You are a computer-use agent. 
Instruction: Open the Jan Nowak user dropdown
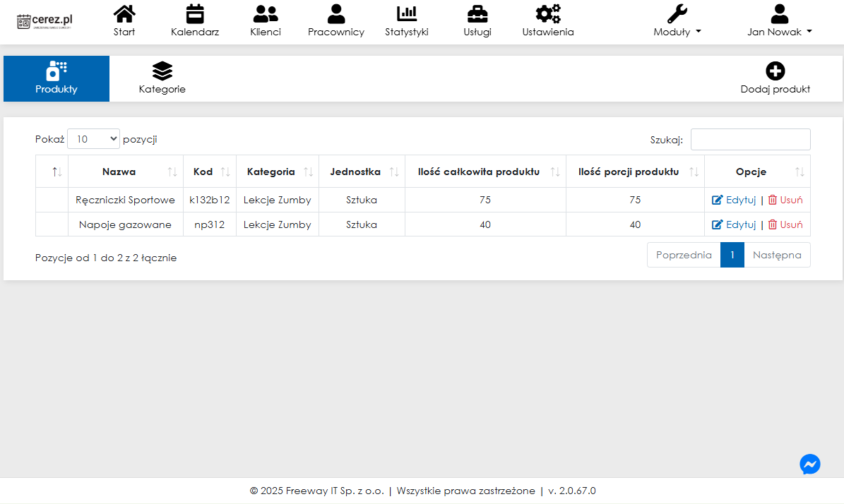pyautogui.click(x=779, y=32)
